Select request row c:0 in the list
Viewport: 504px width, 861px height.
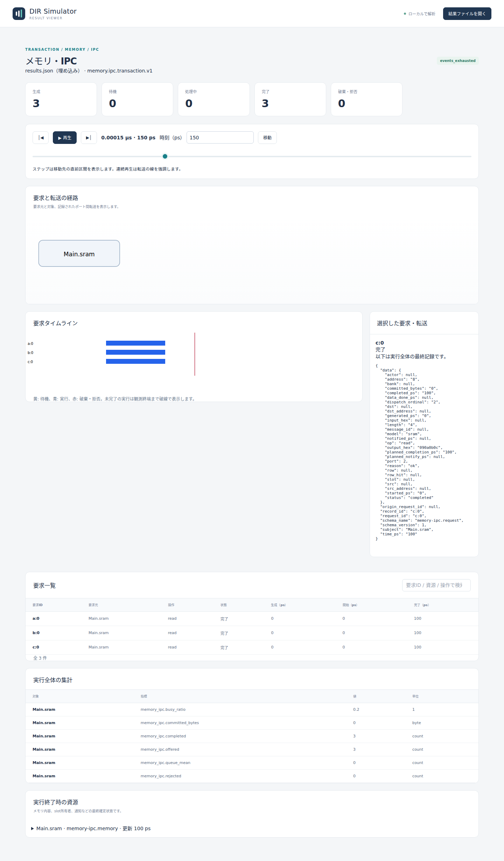(252, 647)
